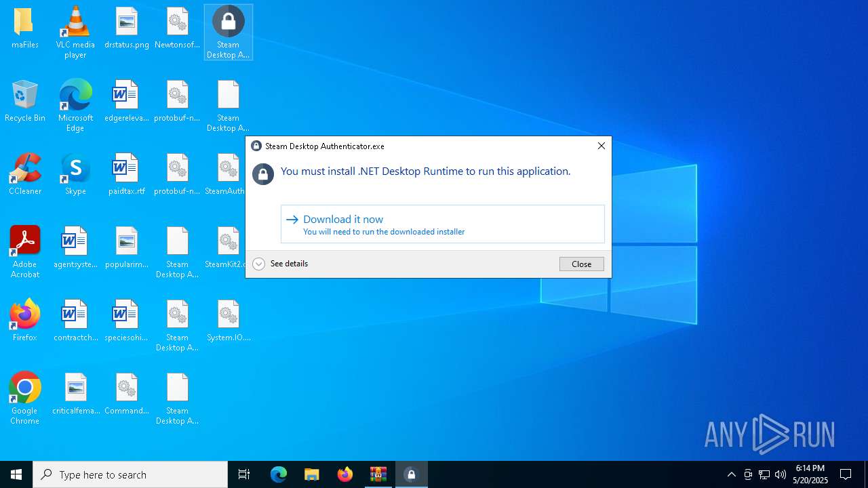This screenshot has width=868, height=488.
Task: Open Firefox from the taskbar
Action: coord(345,474)
